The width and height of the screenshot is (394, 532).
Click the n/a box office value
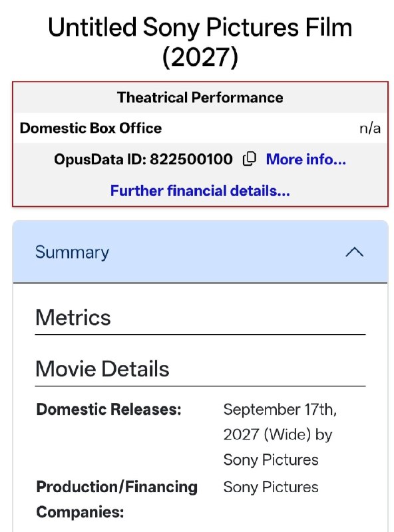370,128
